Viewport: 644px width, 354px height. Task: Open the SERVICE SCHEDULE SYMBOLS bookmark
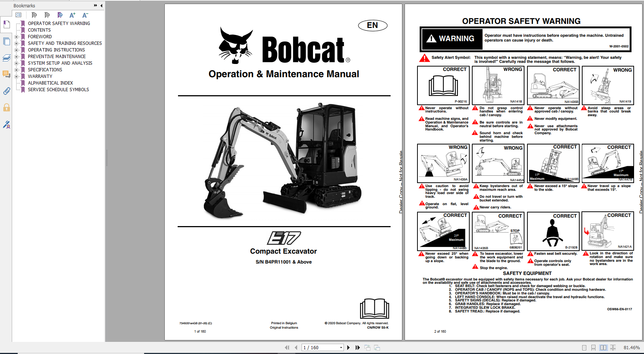point(58,90)
